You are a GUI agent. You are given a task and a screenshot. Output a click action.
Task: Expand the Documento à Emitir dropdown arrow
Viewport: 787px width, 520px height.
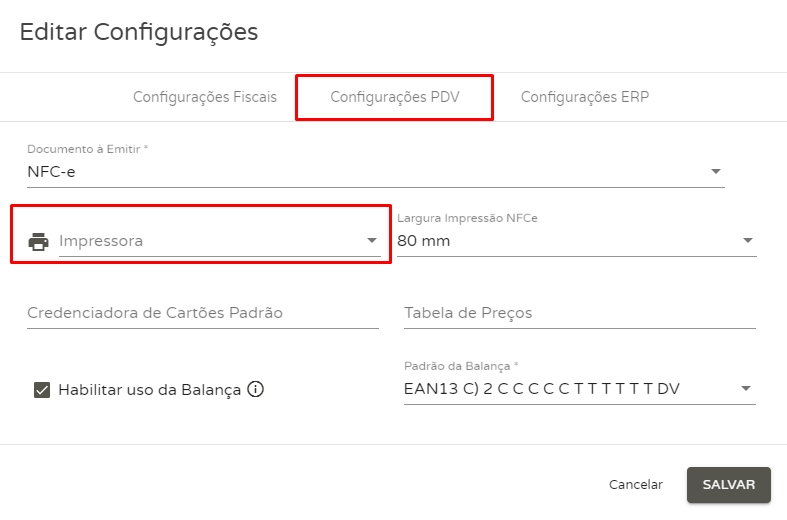pyautogui.click(x=716, y=172)
